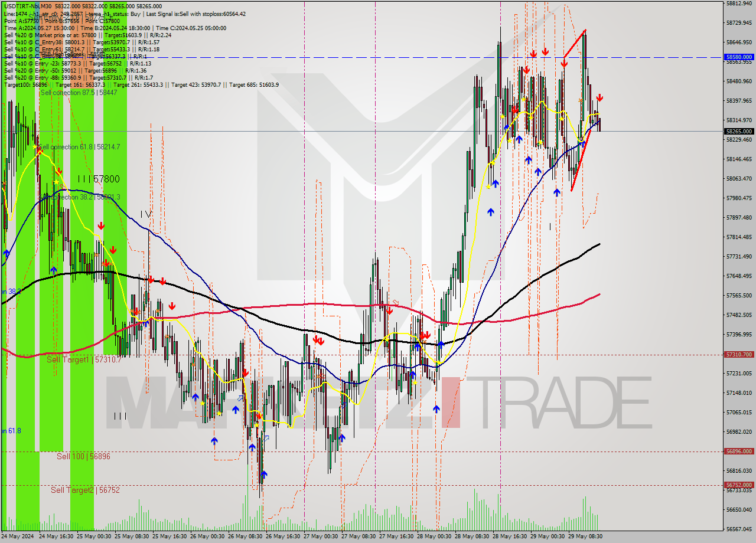This screenshot has width=756, height=543.
Task: Click the '25 May 08:30' time axis label
Action: point(132,537)
